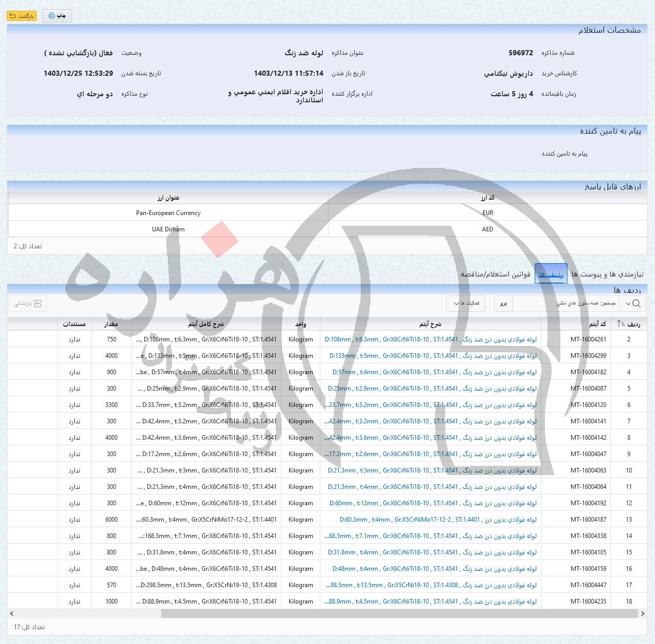Open item link with grade X5CrNiMo17-12-2

tap(438, 520)
